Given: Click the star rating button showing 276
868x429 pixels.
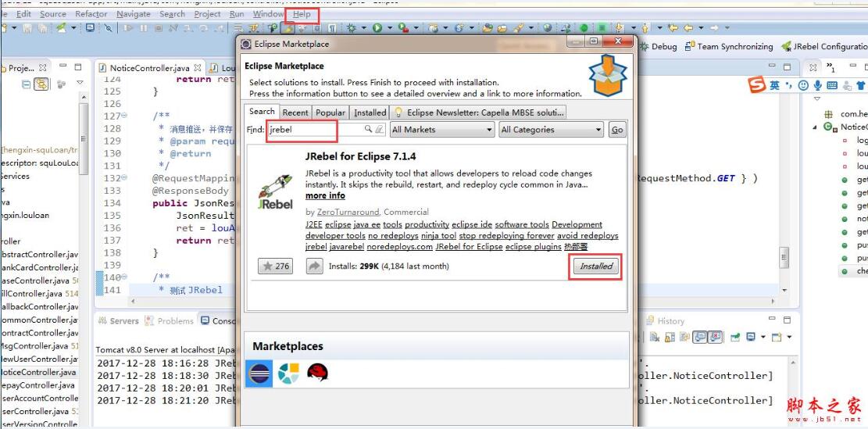Looking at the screenshot, I should point(277,266).
